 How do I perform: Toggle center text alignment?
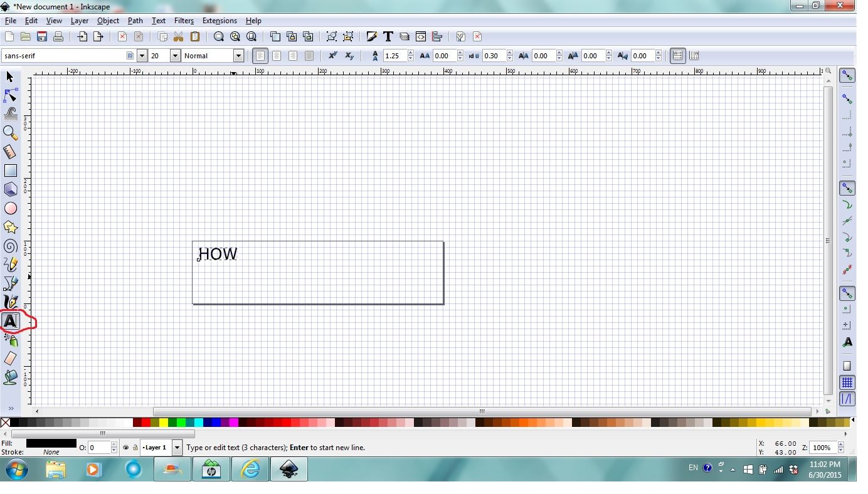tap(277, 55)
